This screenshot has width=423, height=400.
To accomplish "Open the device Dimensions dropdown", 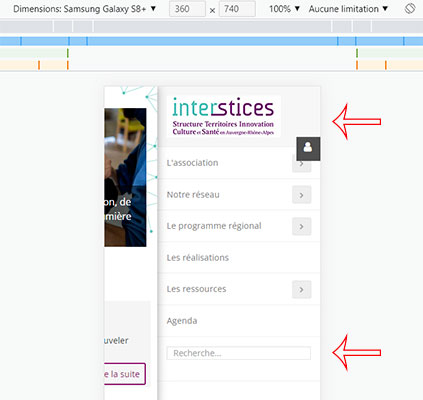I will [x=84, y=9].
